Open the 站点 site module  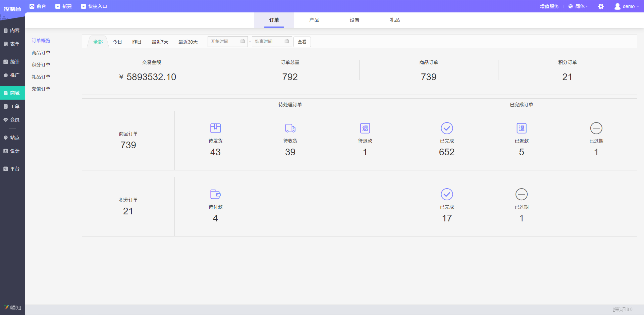coord(12,138)
